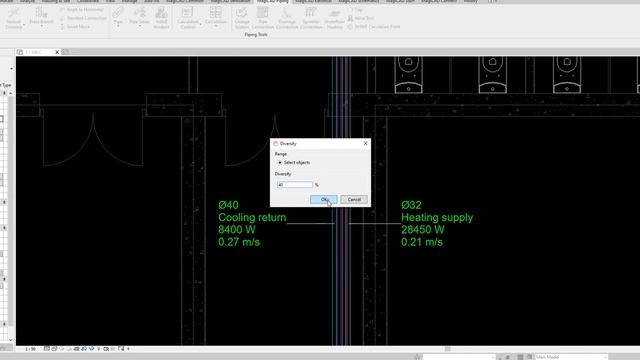
Task: Switch to the MagiCAD Schematics ribbon tab
Action: point(359,2)
